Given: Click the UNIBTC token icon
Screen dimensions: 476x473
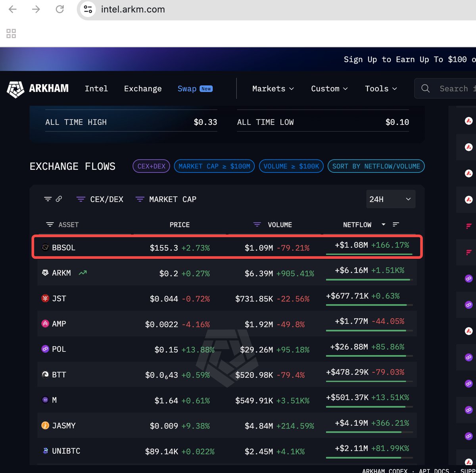Looking at the screenshot, I should (45, 451).
